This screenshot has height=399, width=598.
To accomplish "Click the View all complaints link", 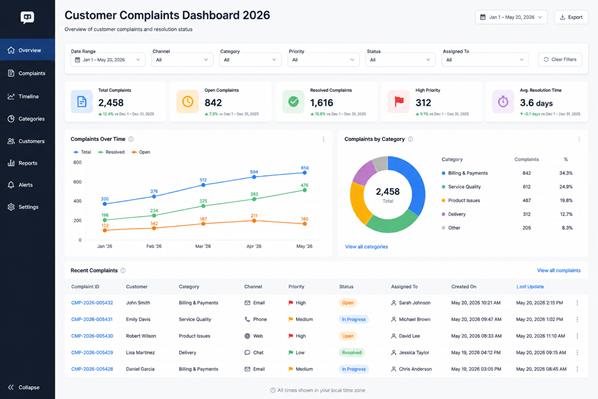I will 559,270.
